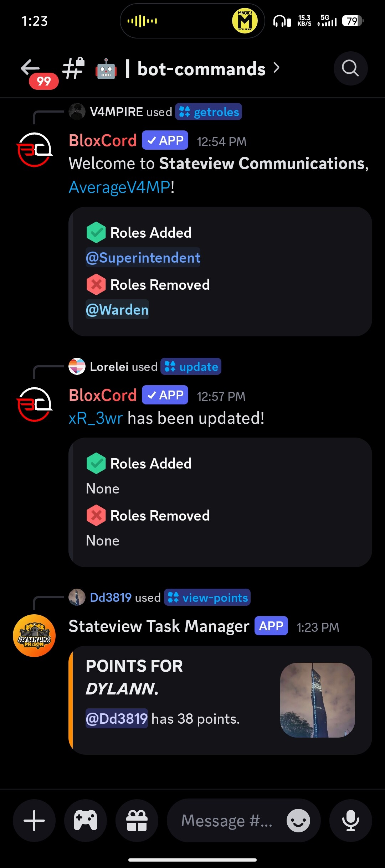
Task: Open the plus attachment menu
Action: [x=34, y=821]
